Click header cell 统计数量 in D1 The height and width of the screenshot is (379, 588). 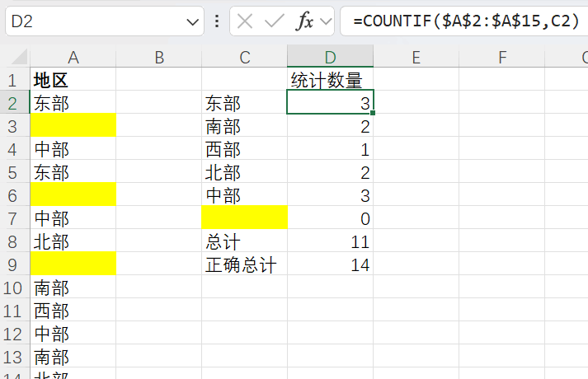coord(331,79)
